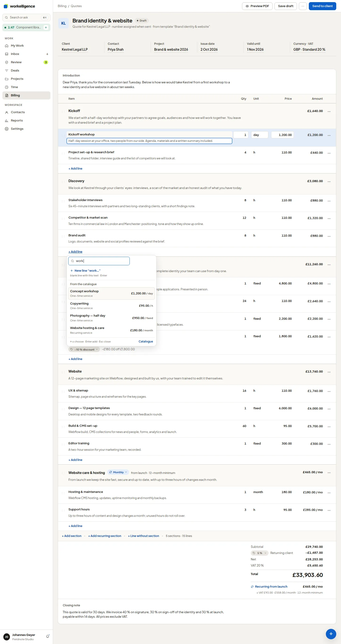Select Photography — half day catalogue item
The width and height of the screenshot is (341, 644).
click(112, 318)
